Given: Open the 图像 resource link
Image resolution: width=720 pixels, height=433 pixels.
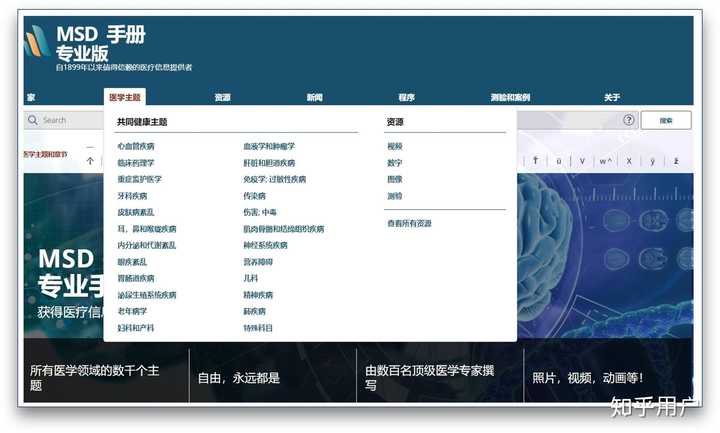Looking at the screenshot, I should (x=394, y=179).
